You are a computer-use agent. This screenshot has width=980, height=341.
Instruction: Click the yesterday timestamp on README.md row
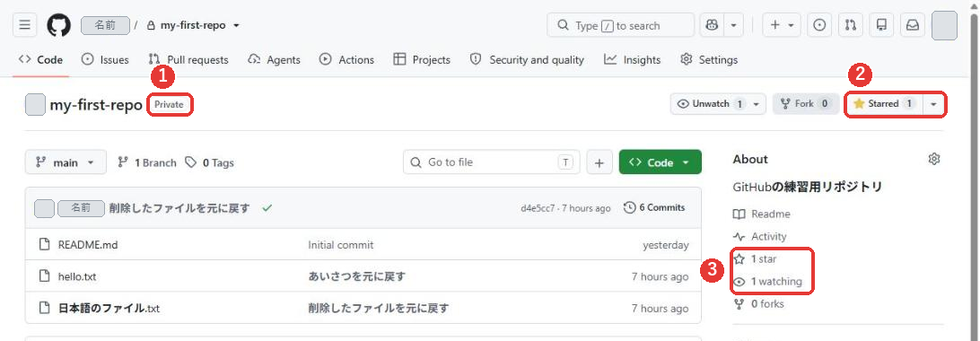[x=666, y=245]
